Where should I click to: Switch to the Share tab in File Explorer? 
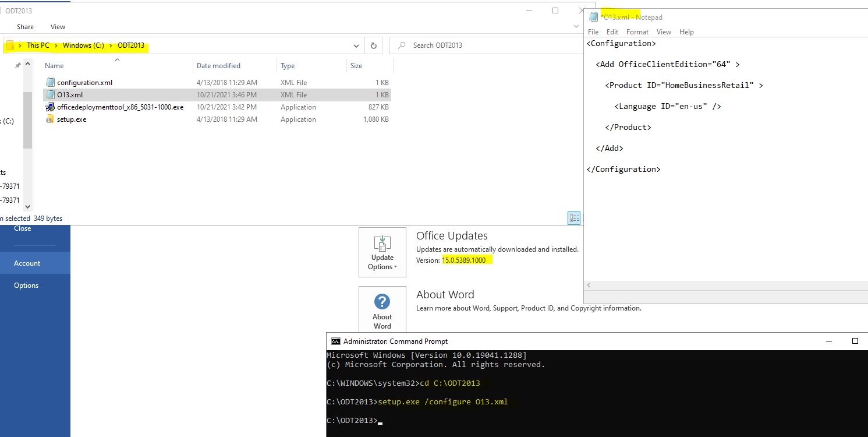[x=25, y=26]
